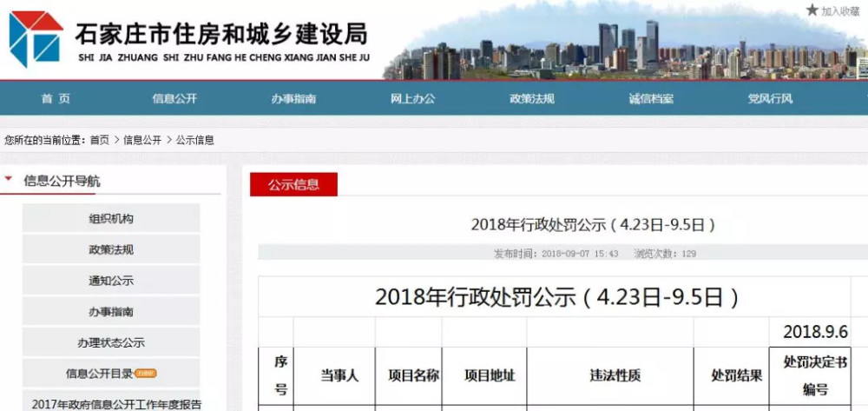Click the site title 石家庄市住房和城乡建设局

(x=221, y=34)
